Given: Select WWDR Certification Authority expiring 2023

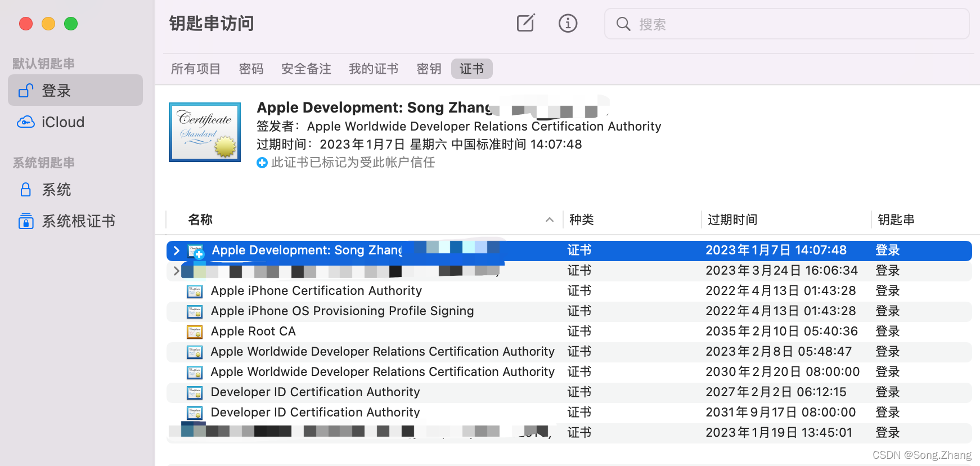Looking at the screenshot, I should pyautogui.click(x=569, y=352).
